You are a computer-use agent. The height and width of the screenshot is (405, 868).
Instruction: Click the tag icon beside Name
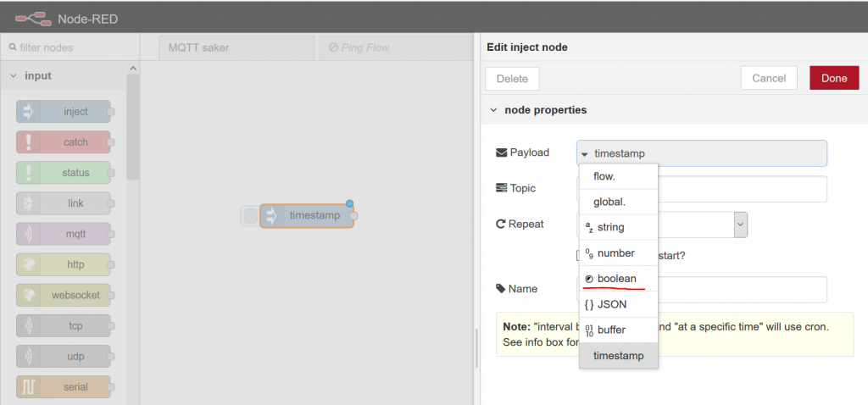pyautogui.click(x=501, y=288)
